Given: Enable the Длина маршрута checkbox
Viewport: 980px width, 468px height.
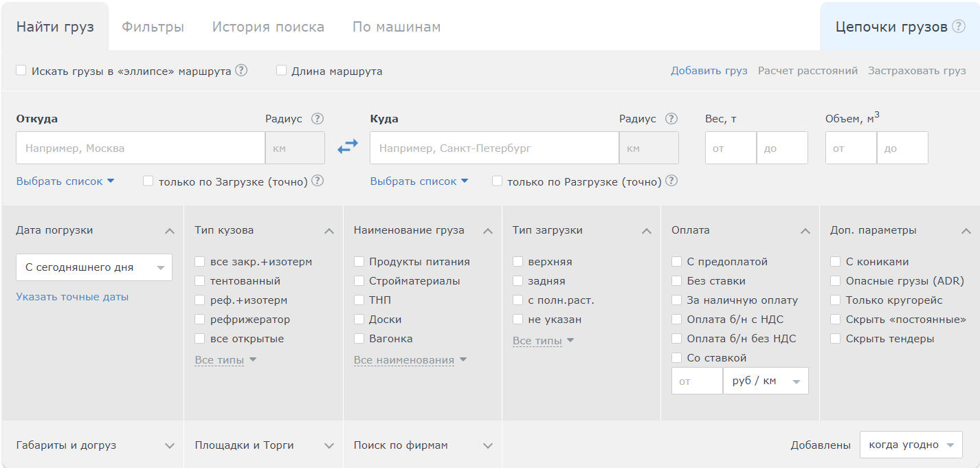Looking at the screenshot, I should pyautogui.click(x=281, y=71).
